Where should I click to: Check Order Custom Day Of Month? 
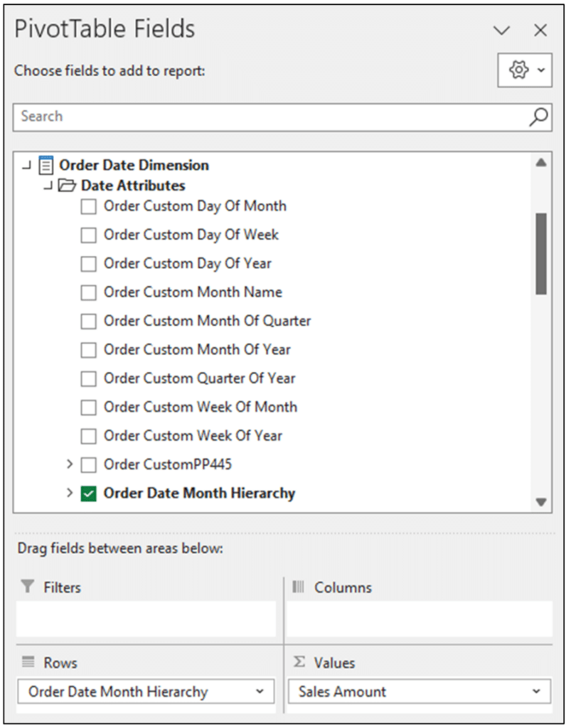coord(88,206)
